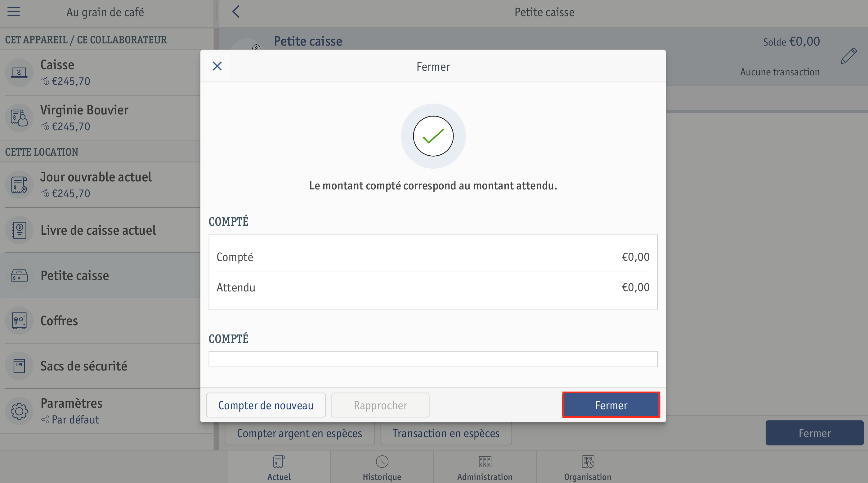Switch to the Actuel tab
The height and width of the screenshot is (483, 868).
tap(279, 467)
